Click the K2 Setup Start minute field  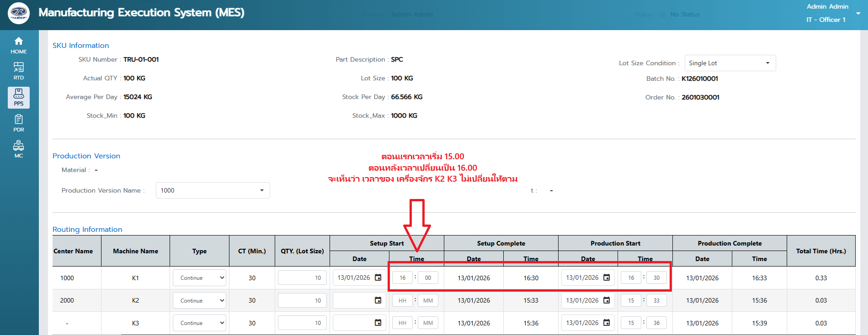point(428,300)
